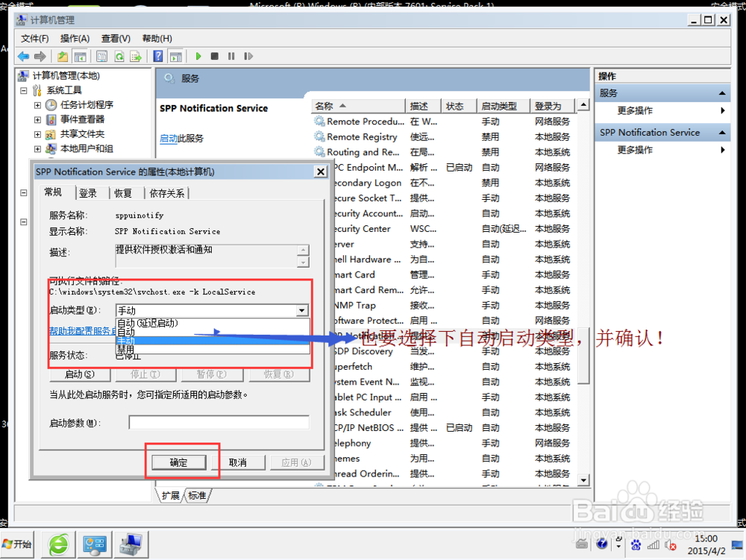This screenshot has width=746, height=560.
Task: Select 自动 in the startup type dropdown
Action: pyautogui.click(x=134, y=331)
